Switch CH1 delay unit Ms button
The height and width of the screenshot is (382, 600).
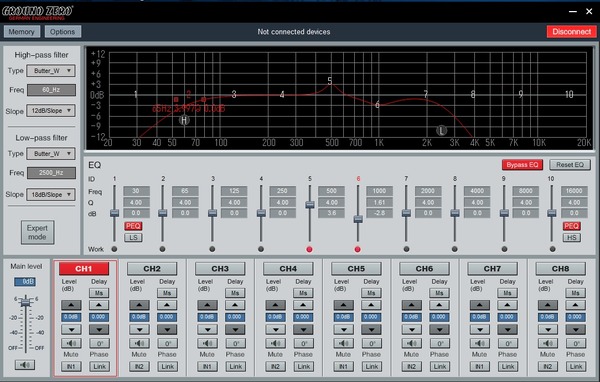pos(99,293)
